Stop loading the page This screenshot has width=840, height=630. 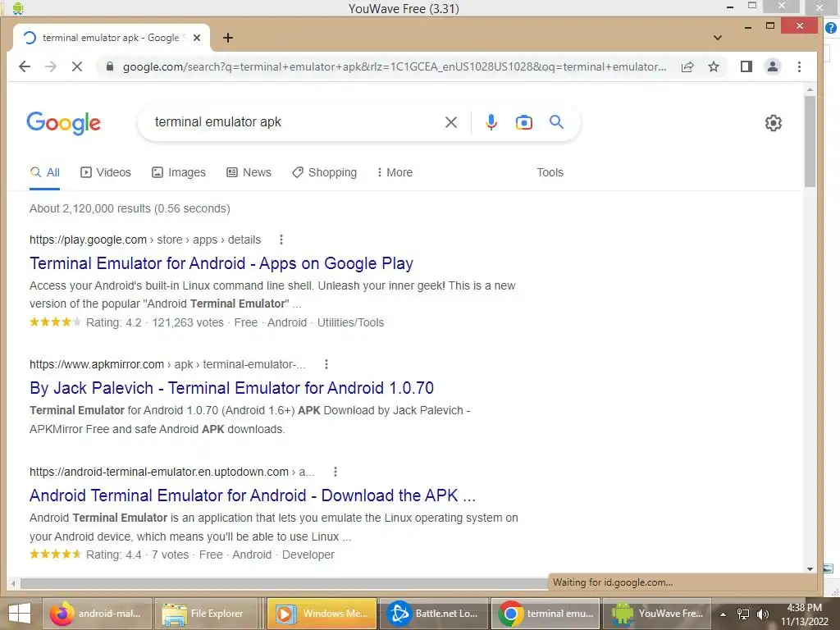[x=77, y=66]
